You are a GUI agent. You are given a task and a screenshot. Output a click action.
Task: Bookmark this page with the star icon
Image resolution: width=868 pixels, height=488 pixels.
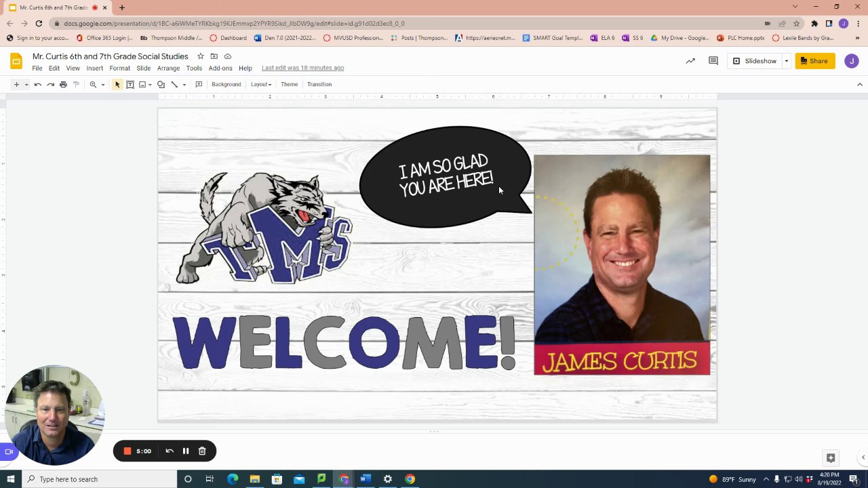(x=797, y=24)
